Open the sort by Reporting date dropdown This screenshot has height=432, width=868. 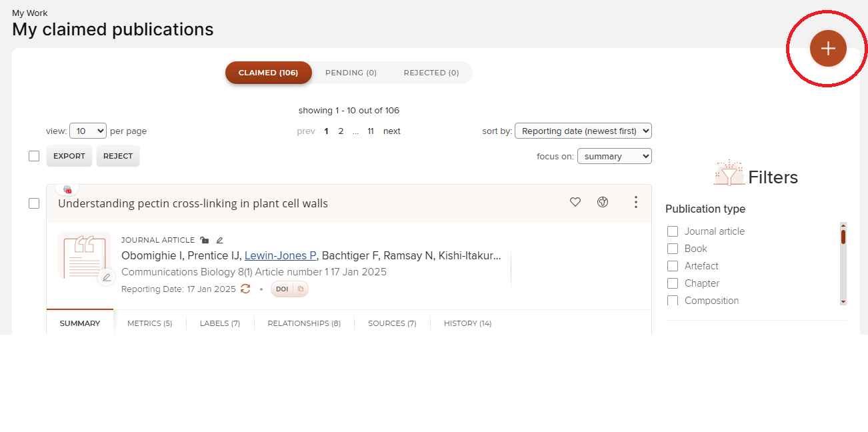583,131
